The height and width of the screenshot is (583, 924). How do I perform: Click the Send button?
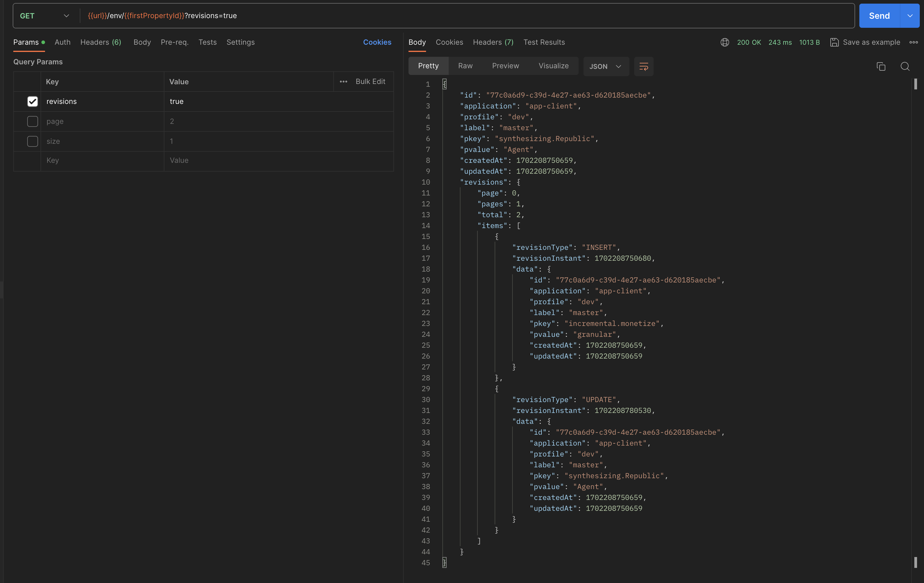click(879, 16)
